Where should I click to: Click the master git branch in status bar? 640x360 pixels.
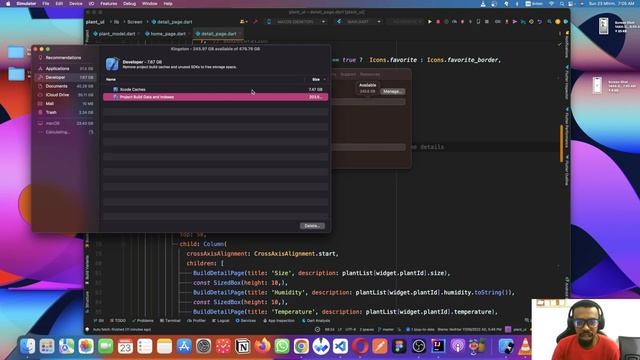click(x=386, y=329)
